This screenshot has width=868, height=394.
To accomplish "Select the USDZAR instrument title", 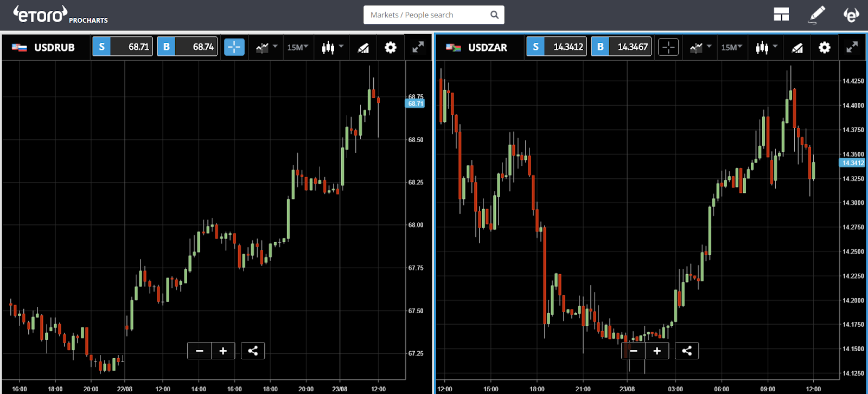I will point(488,48).
